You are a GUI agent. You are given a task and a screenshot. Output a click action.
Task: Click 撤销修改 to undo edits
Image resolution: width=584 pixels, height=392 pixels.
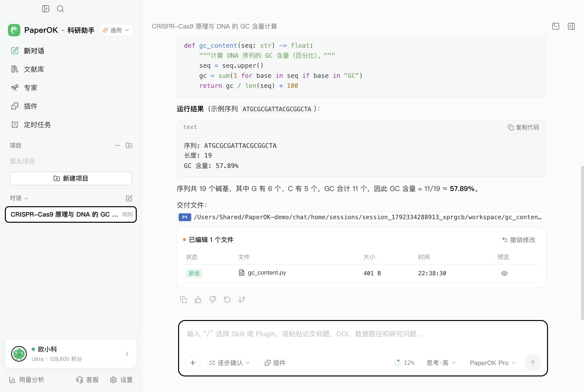click(x=519, y=240)
